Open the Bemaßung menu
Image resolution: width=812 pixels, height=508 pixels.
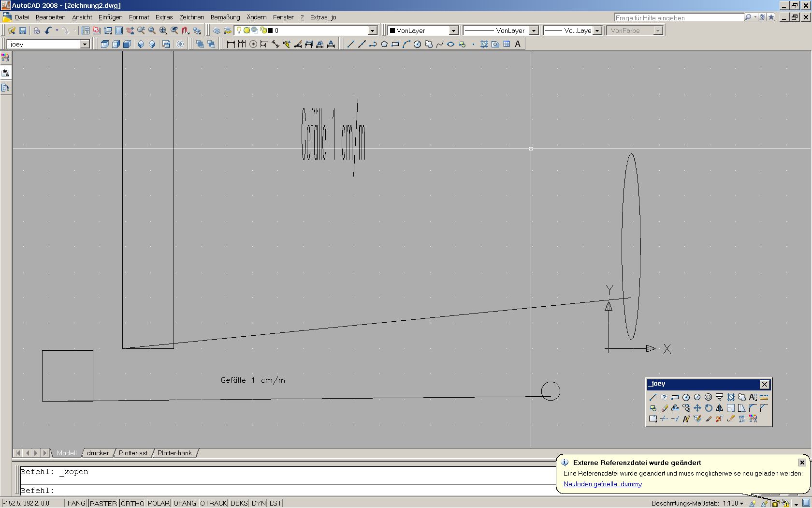(225, 17)
